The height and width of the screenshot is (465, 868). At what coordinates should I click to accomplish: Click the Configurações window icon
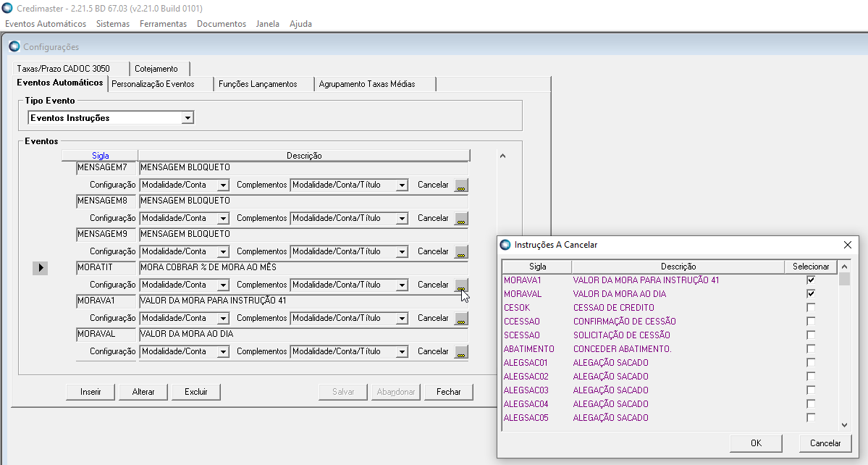tap(14, 46)
